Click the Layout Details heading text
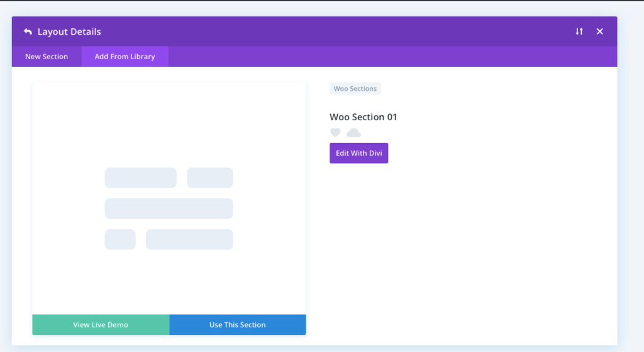This screenshot has width=644, height=352. [69, 31]
